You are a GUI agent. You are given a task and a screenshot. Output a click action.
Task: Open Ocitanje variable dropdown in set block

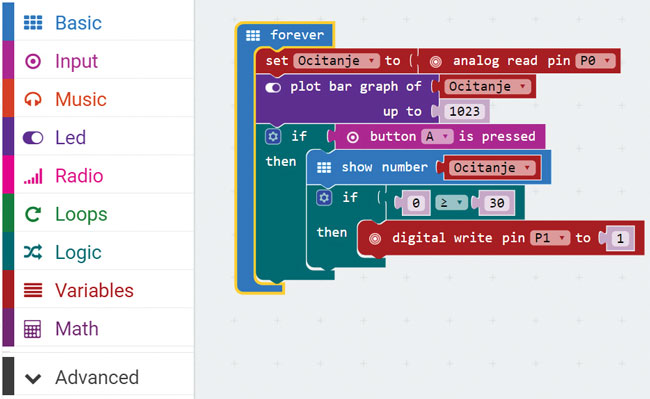coord(336,61)
